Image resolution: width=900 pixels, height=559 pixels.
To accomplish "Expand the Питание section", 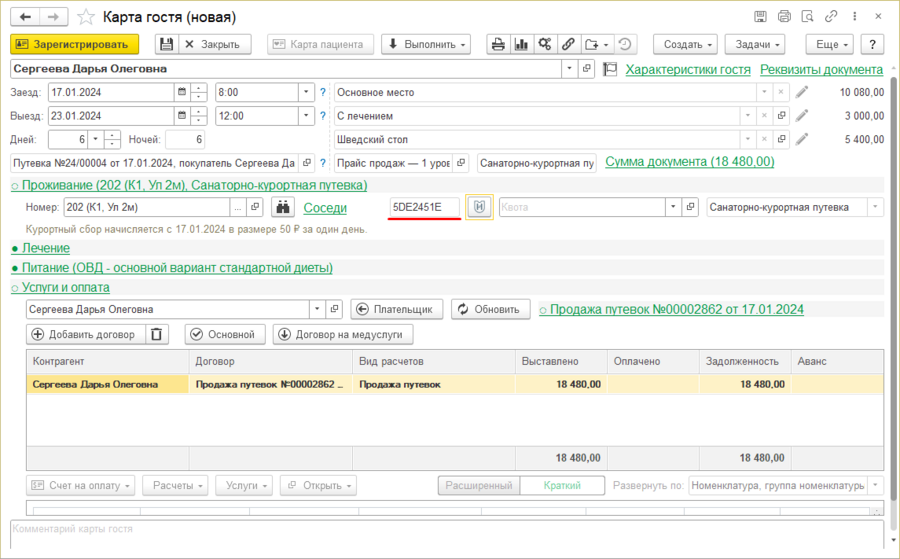I will pyautogui.click(x=172, y=267).
